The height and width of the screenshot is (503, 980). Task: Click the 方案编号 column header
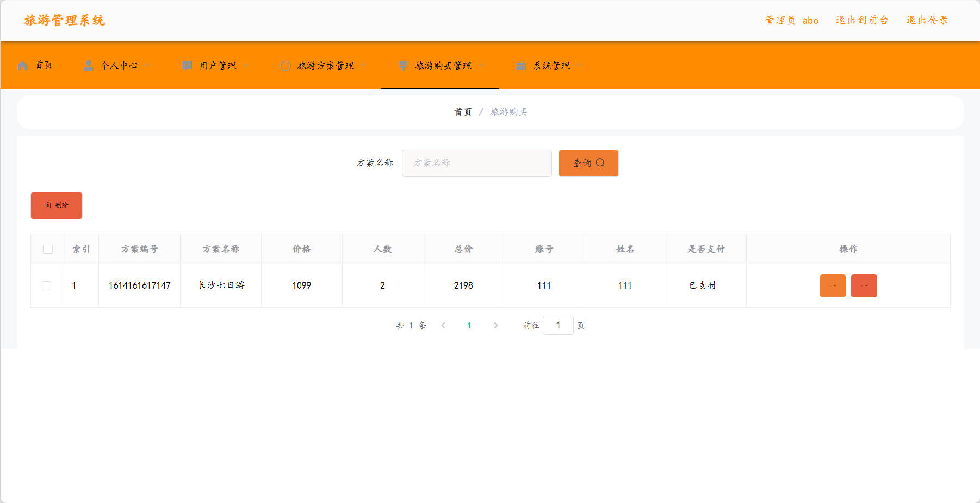[x=140, y=249]
